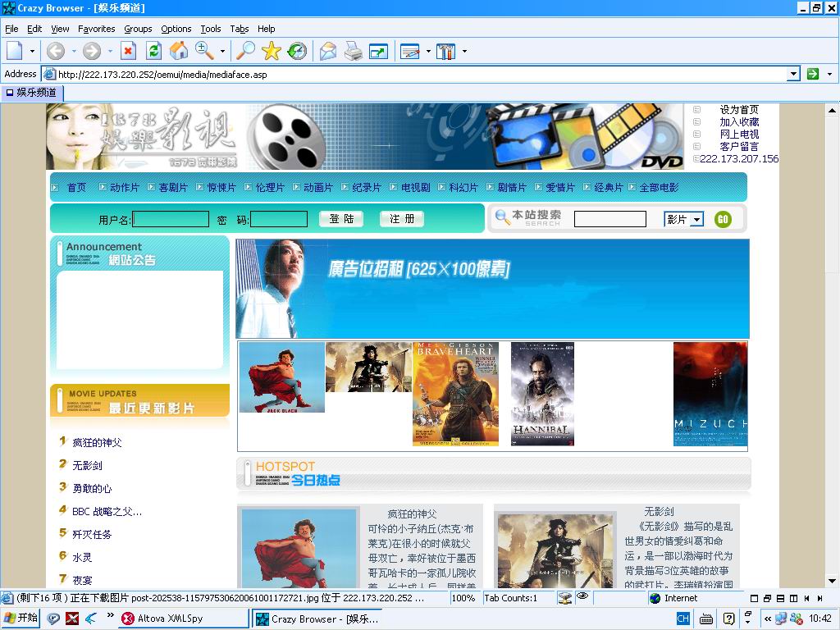
Task: Click the Mizuchi movie poster thumbnail
Action: [x=710, y=395]
